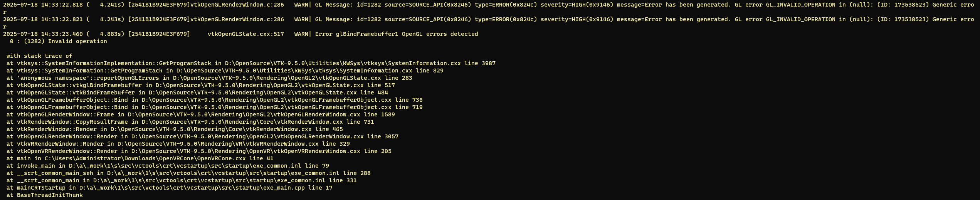This screenshot has height=200, width=980.
Task: Click the vtkVRRenderWindow::Render line 329 entry
Action: [178, 144]
